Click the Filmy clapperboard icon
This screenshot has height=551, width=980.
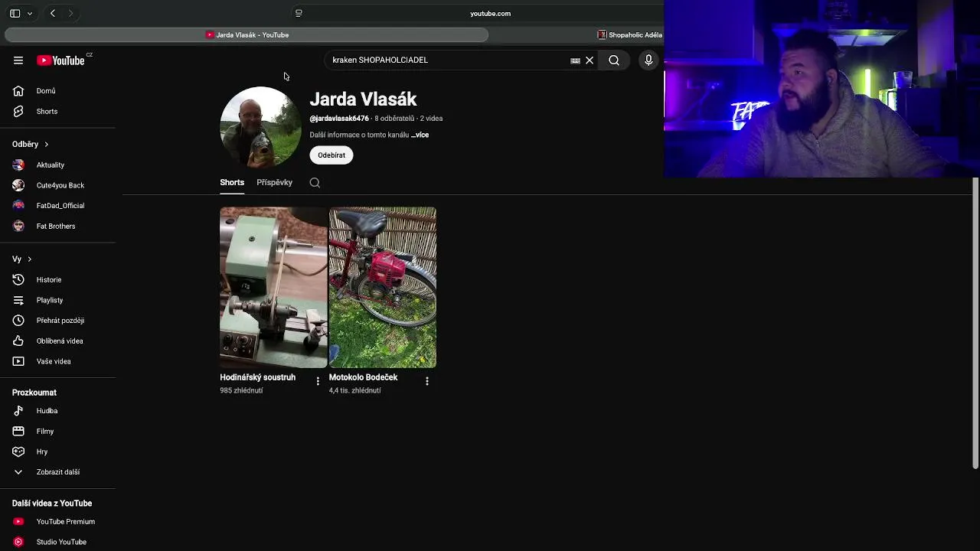18,432
